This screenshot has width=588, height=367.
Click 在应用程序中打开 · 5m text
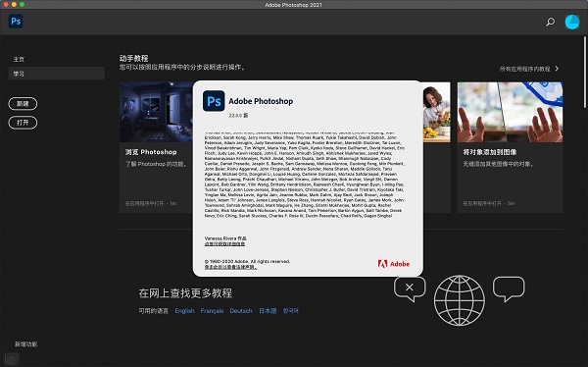[x=489, y=203]
